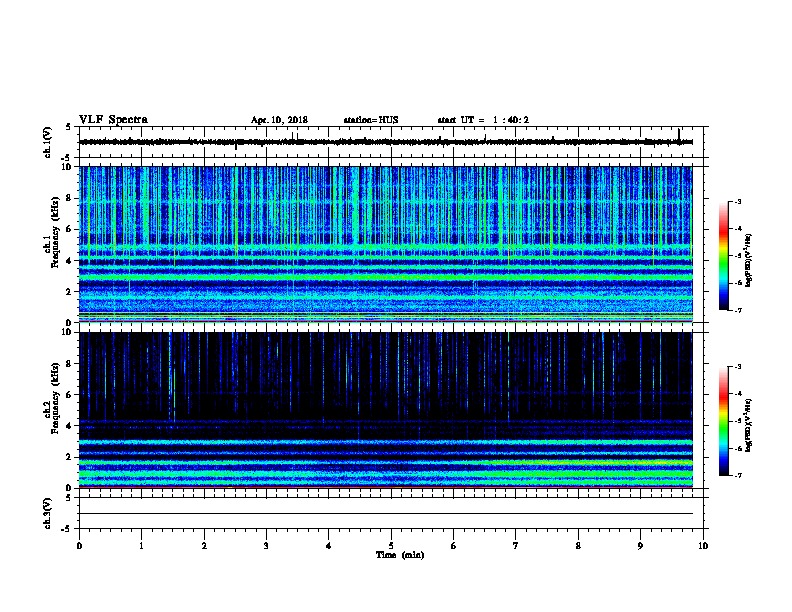This screenshot has width=792, height=612.
Task: Select the "start UT = 1:40:2" text
Action: 483,120
